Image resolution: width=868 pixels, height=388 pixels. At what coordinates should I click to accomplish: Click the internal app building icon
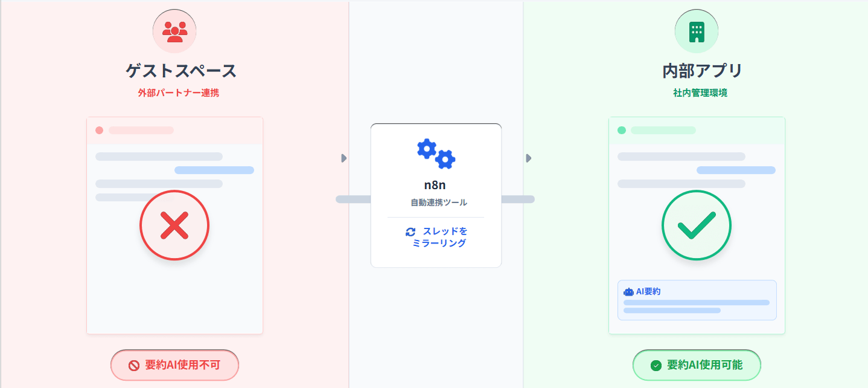(697, 31)
